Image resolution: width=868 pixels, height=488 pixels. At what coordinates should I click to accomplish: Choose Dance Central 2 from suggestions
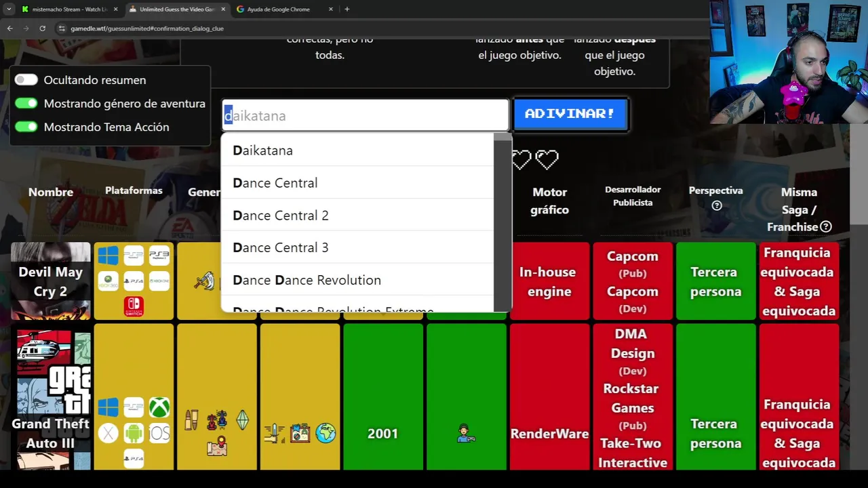pos(357,216)
